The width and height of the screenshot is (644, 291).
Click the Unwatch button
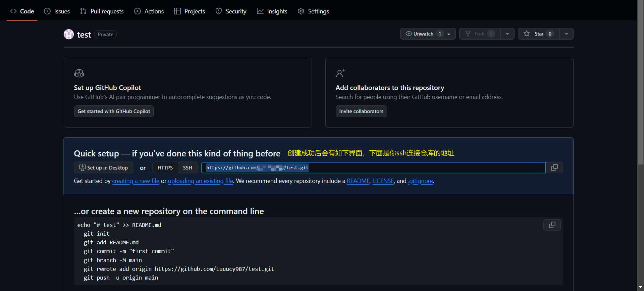(x=428, y=34)
